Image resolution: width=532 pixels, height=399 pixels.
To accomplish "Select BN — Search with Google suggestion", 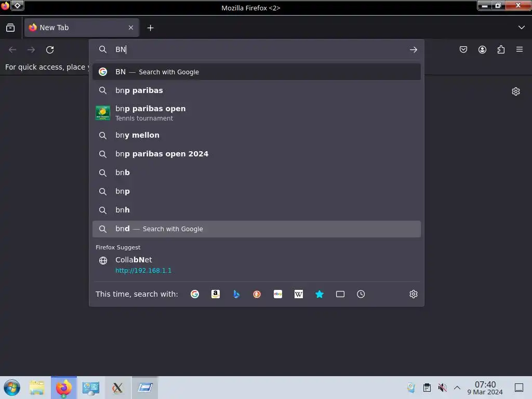I will 257,72.
